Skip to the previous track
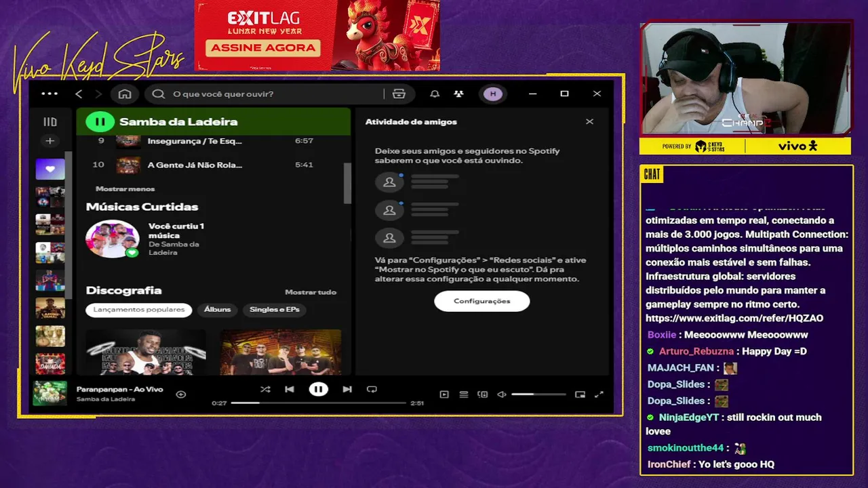The height and width of the screenshot is (488, 868). (290, 389)
